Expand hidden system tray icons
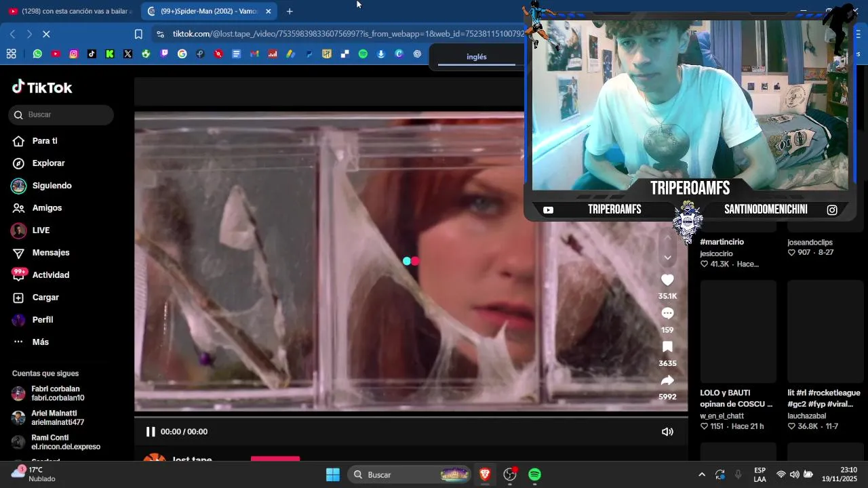Screen dimensions: 868x488 [702, 474]
